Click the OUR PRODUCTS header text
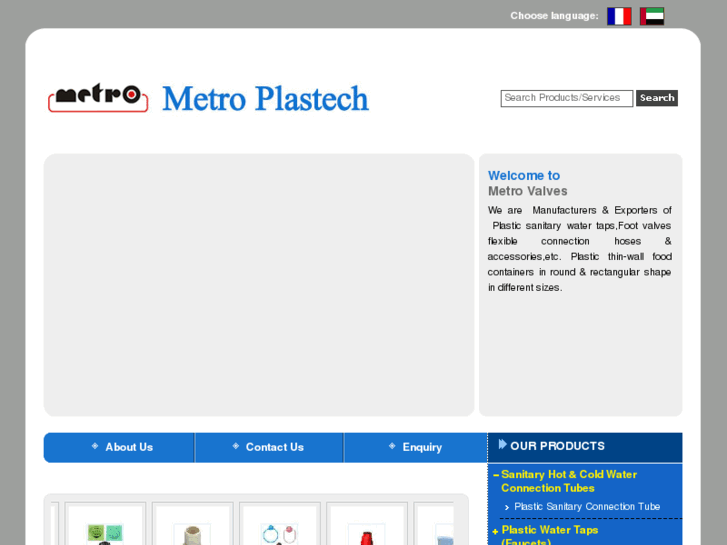 coord(557,446)
